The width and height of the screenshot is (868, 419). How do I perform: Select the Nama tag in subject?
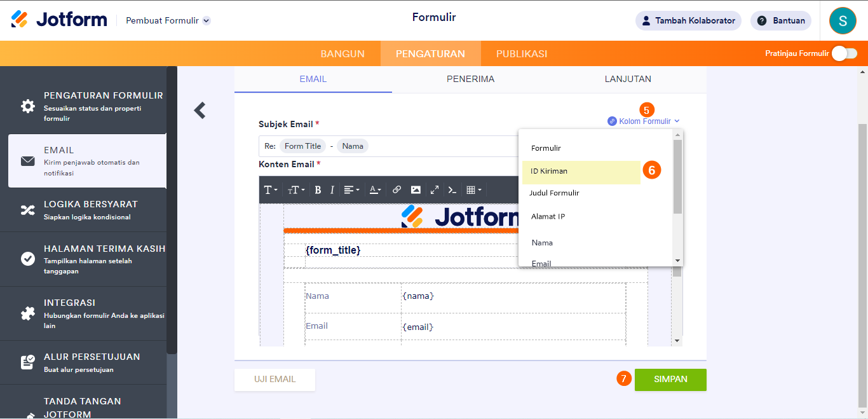tap(353, 146)
